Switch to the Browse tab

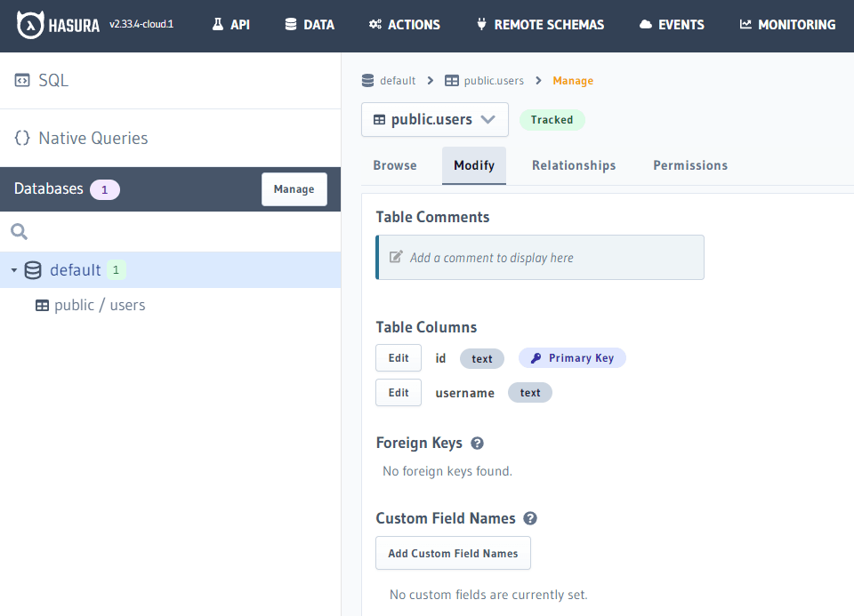point(395,165)
